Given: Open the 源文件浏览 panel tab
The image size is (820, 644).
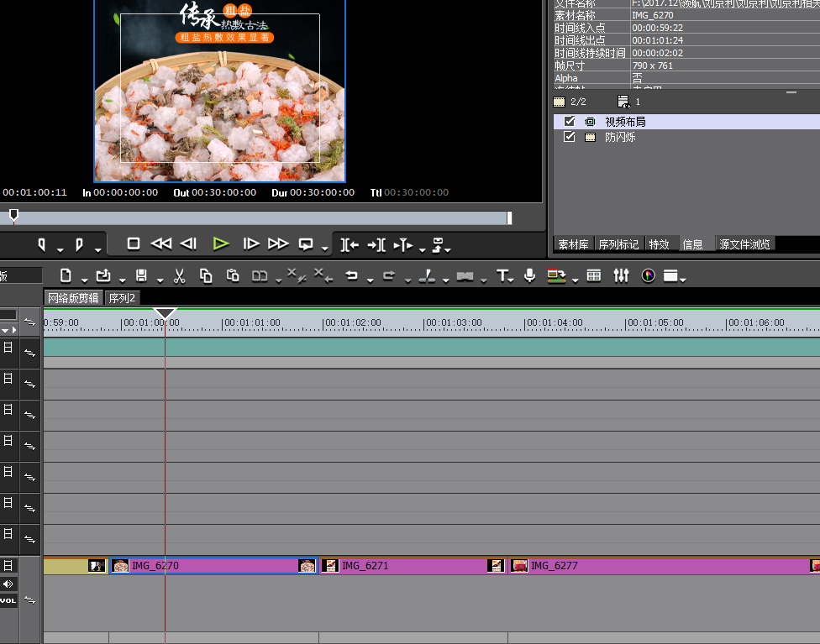Looking at the screenshot, I should (744, 244).
